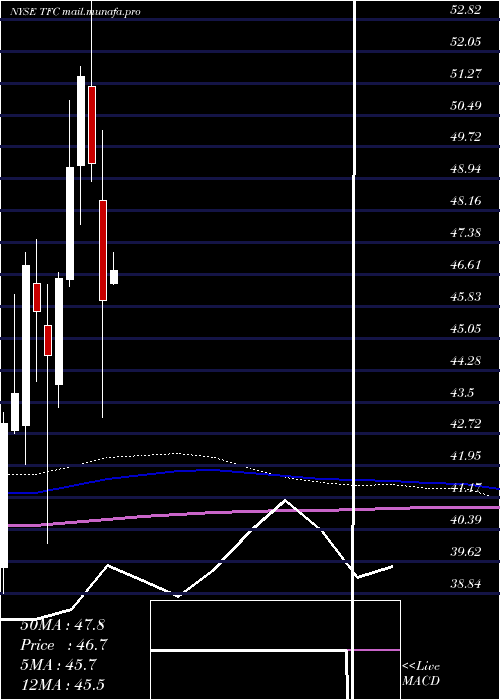Click the 51.27 price axis label
The image size is (500, 700).
pos(466,73)
